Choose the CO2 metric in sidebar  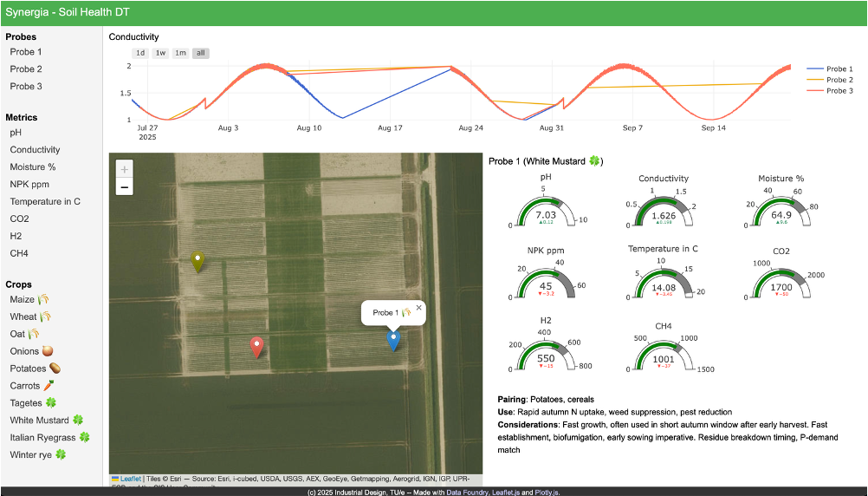[x=19, y=219]
